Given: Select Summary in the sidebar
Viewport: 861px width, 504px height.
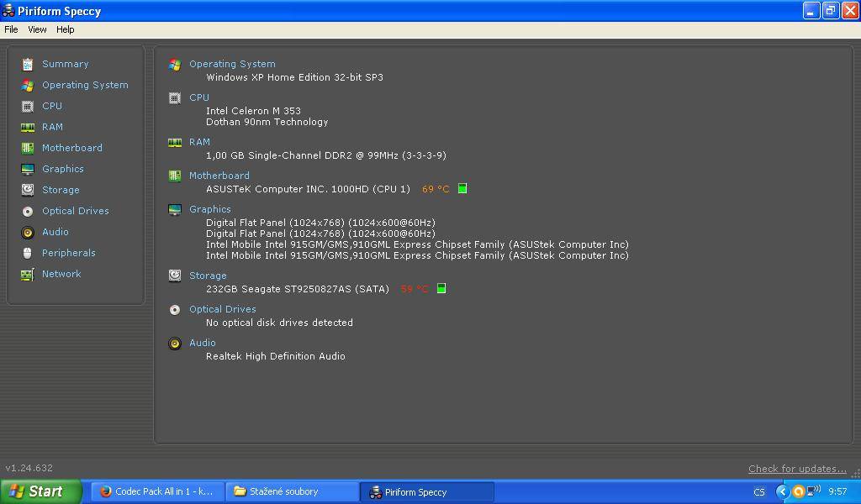Looking at the screenshot, I should pyautogui.click(x=66, y=64).
